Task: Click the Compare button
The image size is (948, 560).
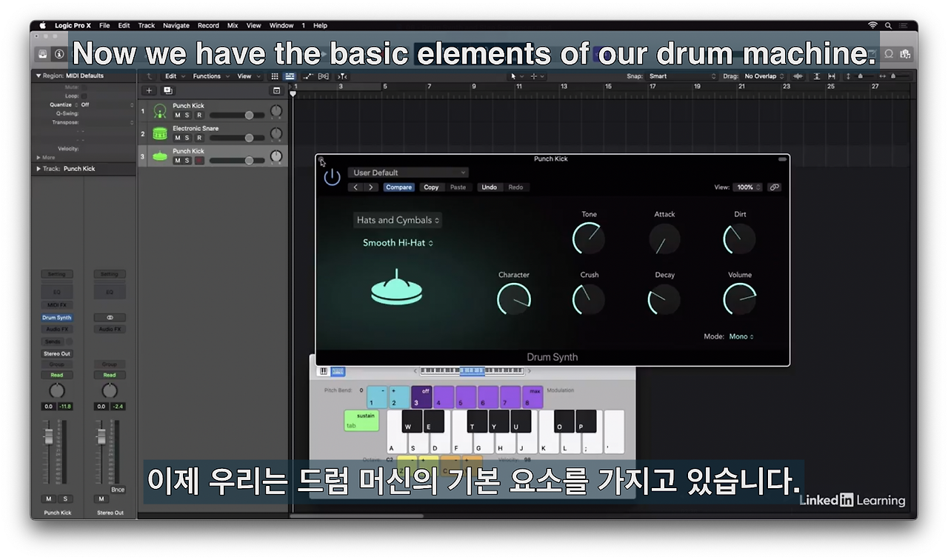Action: click(x=398, y=187)
